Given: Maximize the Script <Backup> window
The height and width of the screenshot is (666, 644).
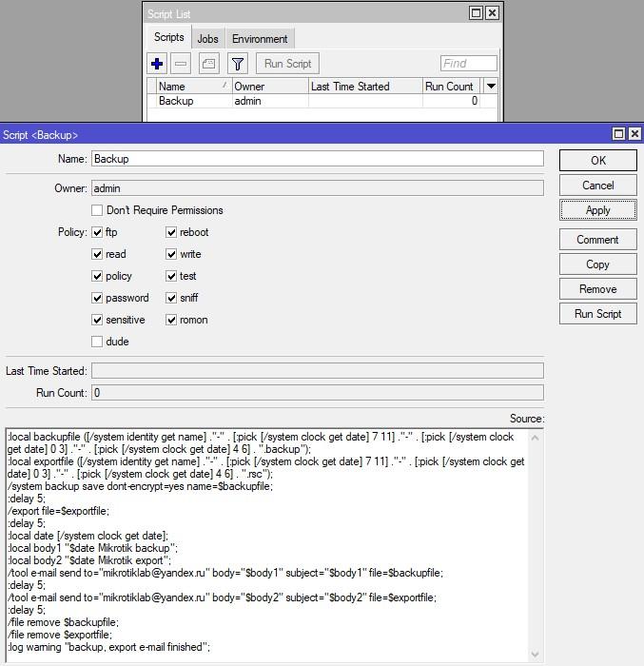Looking at the screenshot, I should coord(619,134).
